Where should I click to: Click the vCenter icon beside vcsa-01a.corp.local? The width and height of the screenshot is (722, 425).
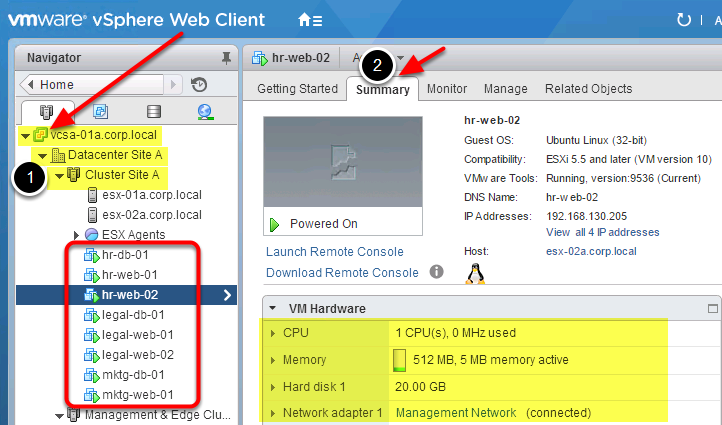pyautogui.click(x=41, y=135)
